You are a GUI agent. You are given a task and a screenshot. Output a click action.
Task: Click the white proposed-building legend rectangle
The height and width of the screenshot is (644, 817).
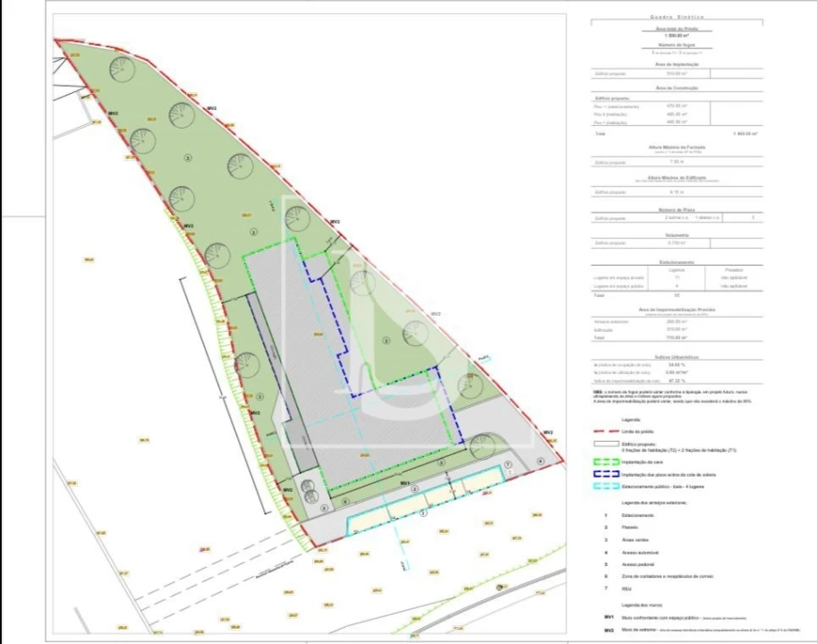click(606, 443)
